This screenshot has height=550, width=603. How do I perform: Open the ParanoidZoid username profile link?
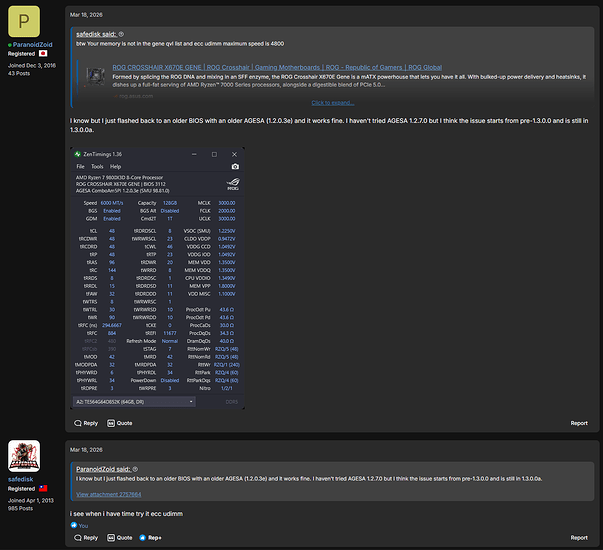(x=32, y=45)
